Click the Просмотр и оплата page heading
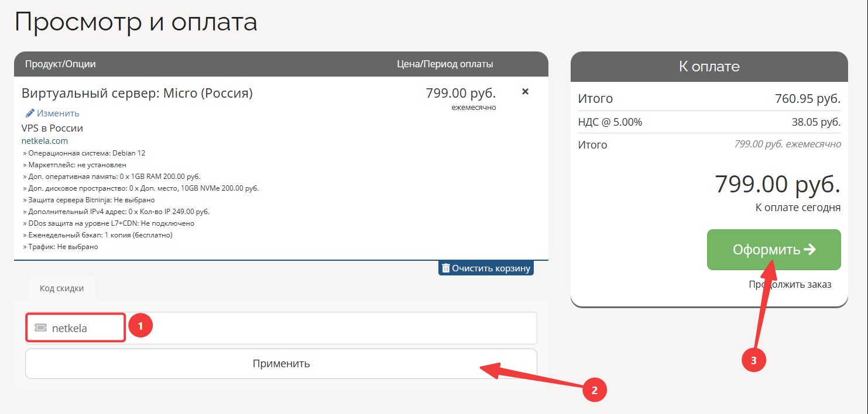 (136, 22)
